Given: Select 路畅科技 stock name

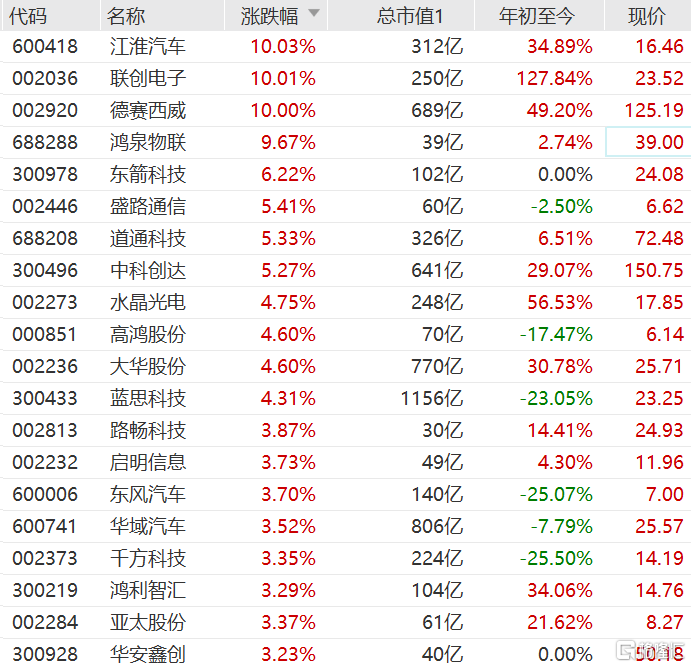Looking at the screenshot, I should click(x=148, y=430).
